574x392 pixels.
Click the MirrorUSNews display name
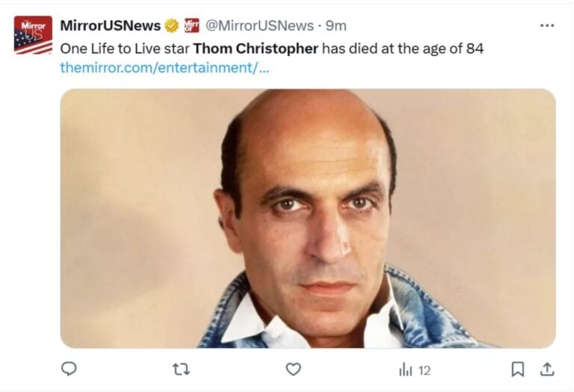point(110,25)
